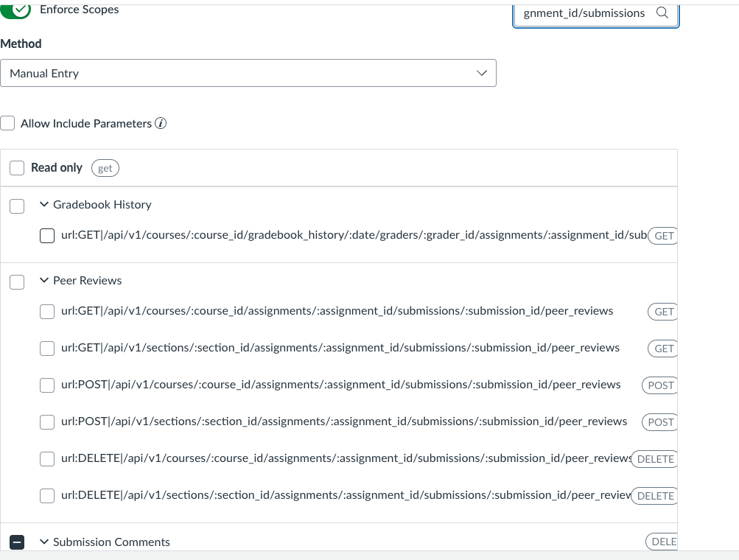Click the url:POST sections peer_reviews text
The height and width of the screenshot is (560, 739).
point(344,421)
